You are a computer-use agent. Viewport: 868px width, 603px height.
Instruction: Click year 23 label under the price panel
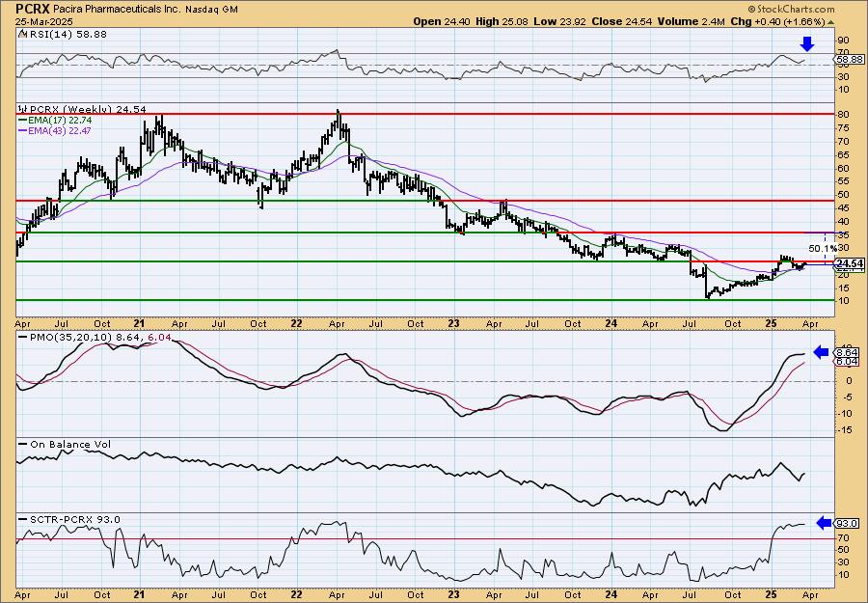point(454,324)
